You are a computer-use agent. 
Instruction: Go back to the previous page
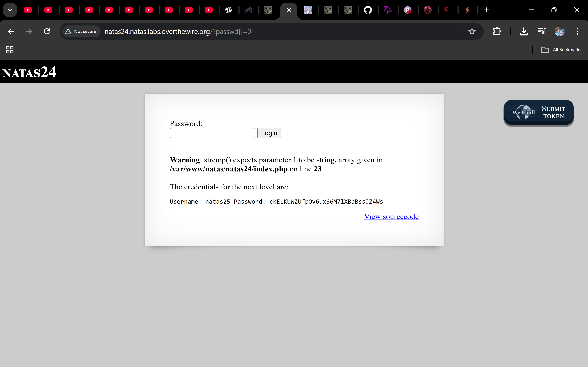pyautogui.click(x=11, y=31)
